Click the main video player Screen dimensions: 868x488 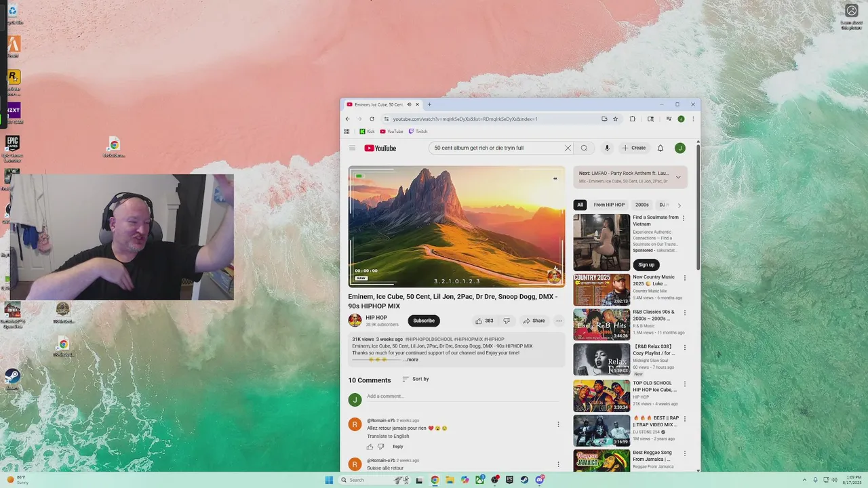456,227
